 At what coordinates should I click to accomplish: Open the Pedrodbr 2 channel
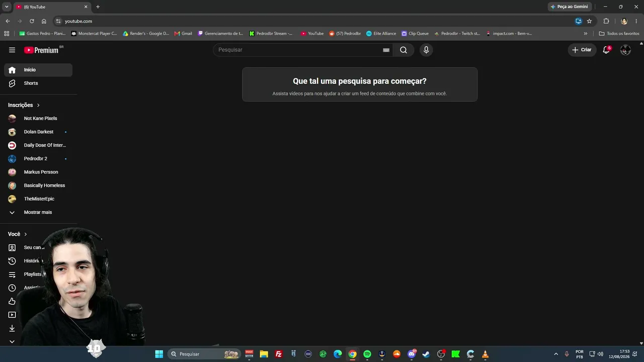38,159
